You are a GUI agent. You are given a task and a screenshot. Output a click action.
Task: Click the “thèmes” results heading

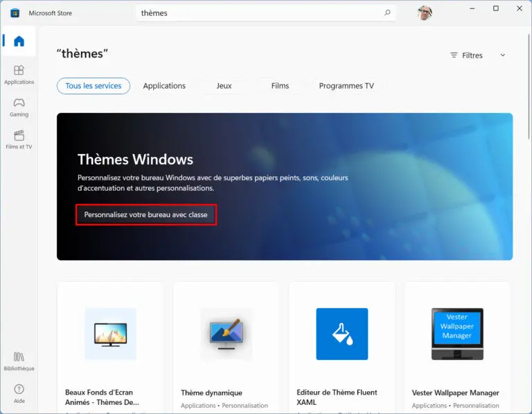[x=82, y=53]
